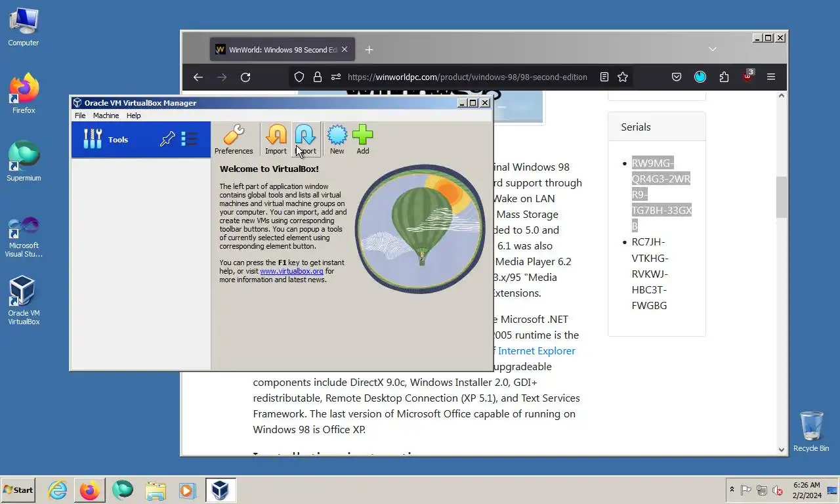
Task: Open the Firefox hamburger application menu
Action: coord(771,77)
